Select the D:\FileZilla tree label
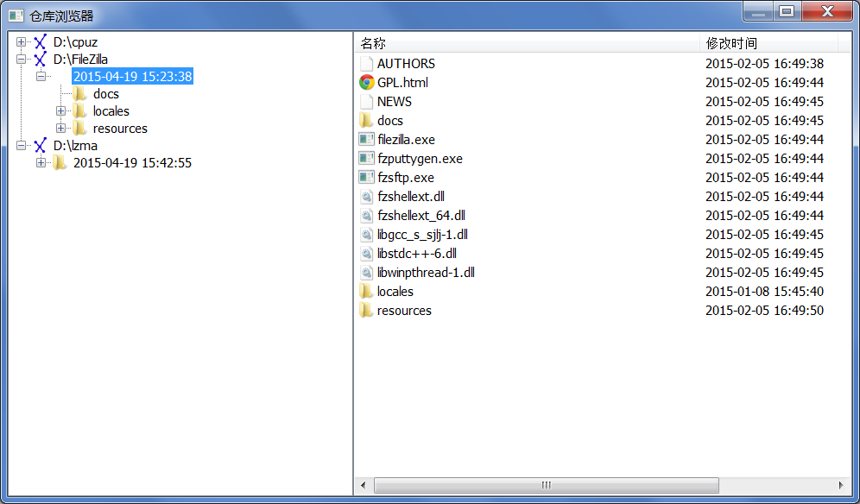The height and width of the screenshot is (504, 860). pos(80,60)
